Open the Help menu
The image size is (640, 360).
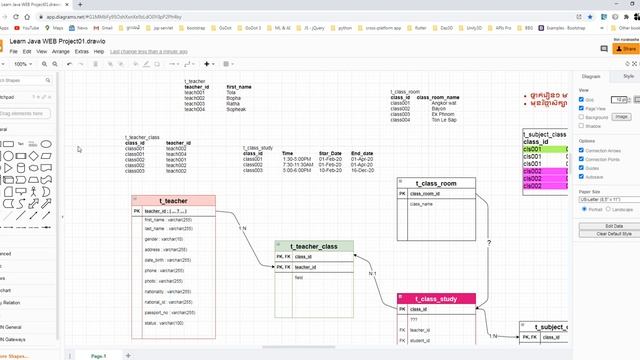[99, 52]
